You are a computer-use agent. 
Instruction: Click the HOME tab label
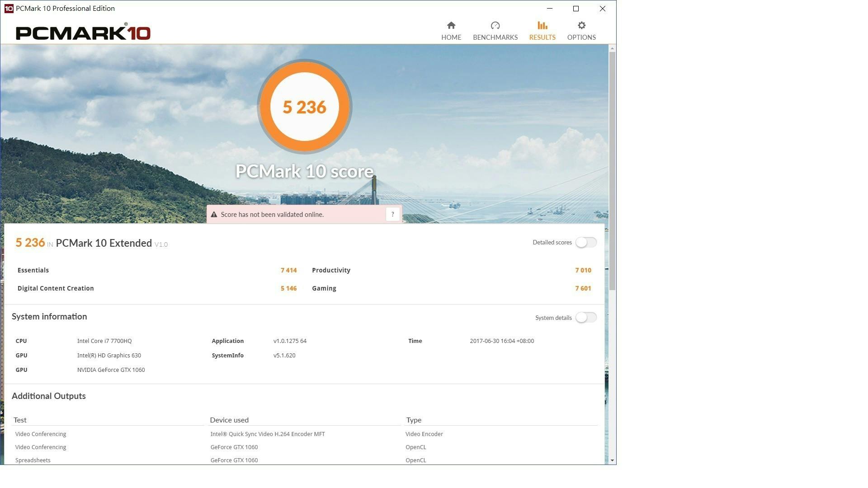(x=451, y=38)
